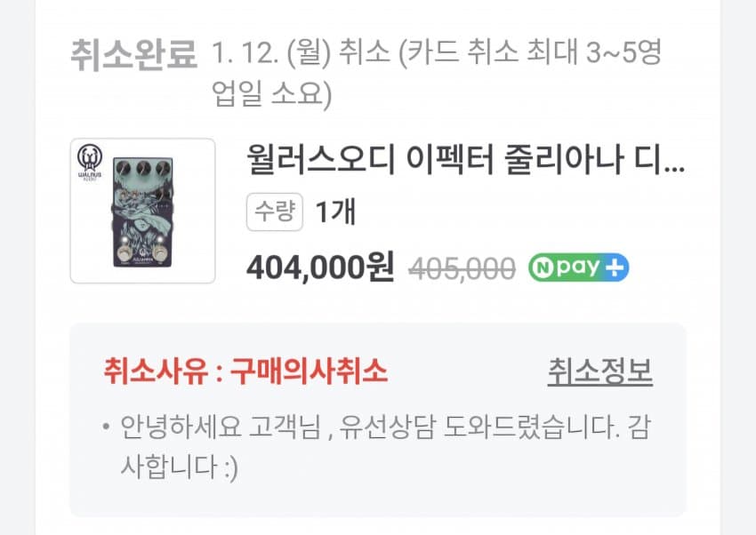Image resolution: width=756 pixels, height=535 pixels.
Task: Click the red 취소사유 : 구매의사취소 text
Action: (x=245, y=371)
